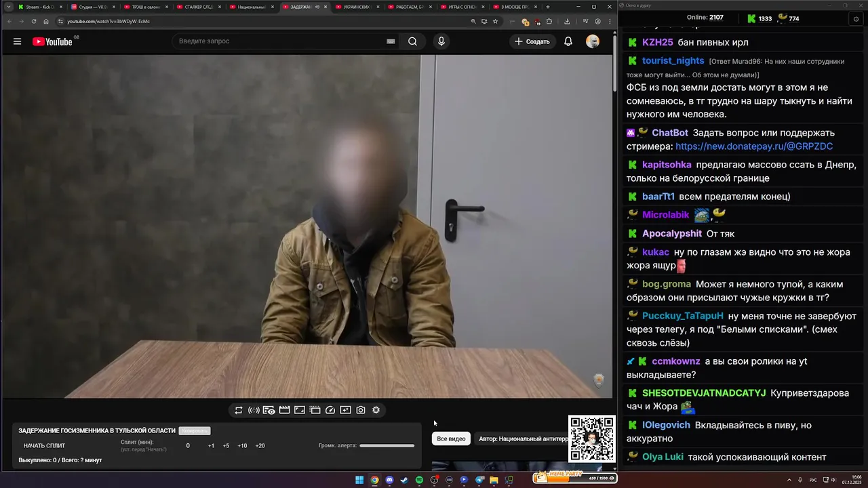Go back in browser history
The height and width of the screenshot is (488, 868).
tap(9, 21)
